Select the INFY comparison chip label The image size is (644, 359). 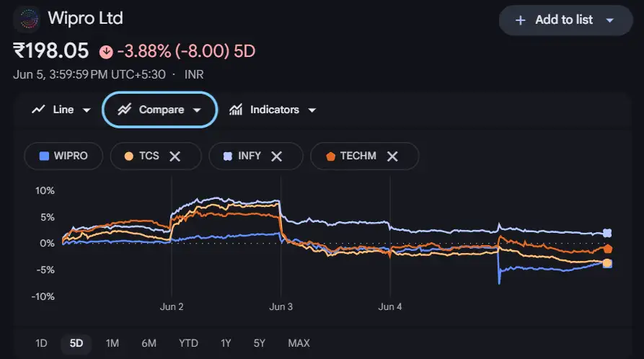(x=250, y=156)
